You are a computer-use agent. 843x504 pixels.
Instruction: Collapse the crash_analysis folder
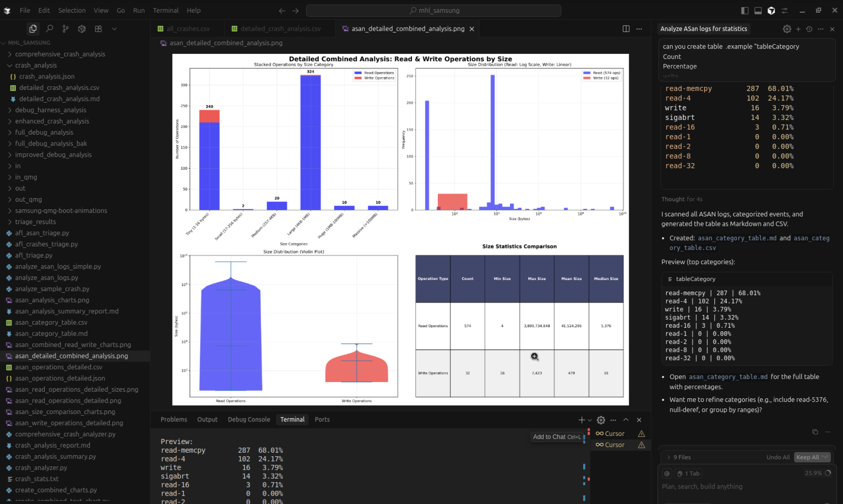click(x=36, y=65)
